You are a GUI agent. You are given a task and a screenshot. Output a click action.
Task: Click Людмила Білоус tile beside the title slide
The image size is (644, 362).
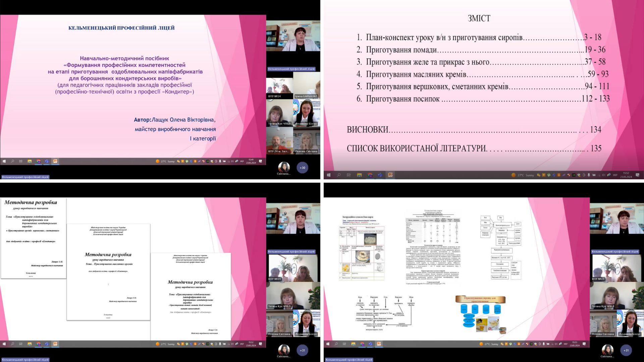[x=307, y=113]
